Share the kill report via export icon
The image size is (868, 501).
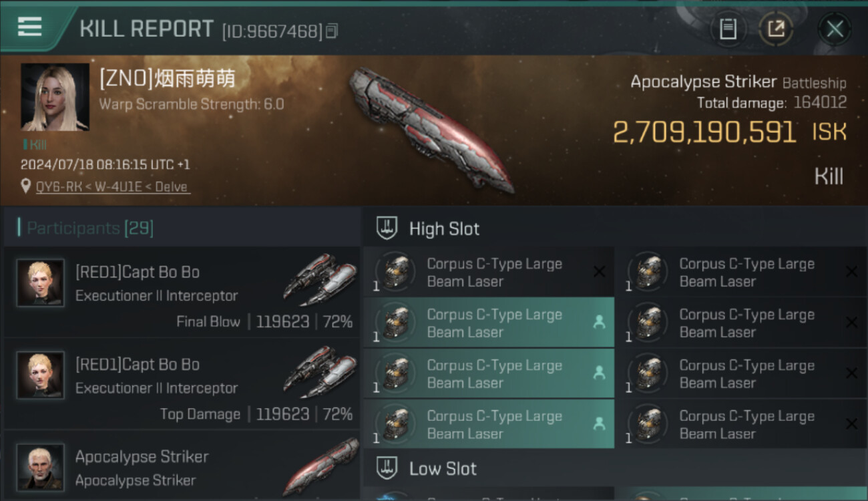pyautogui.click(x=775, y=29)
